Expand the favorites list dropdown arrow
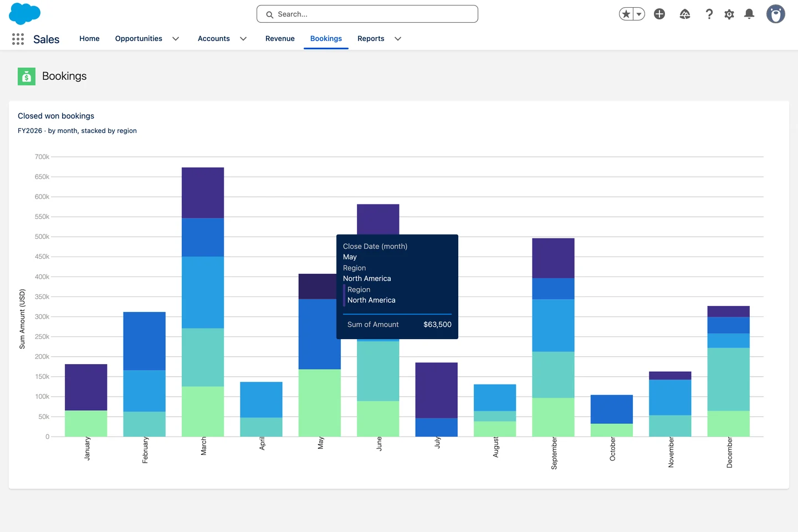 [x=639, y=14]
